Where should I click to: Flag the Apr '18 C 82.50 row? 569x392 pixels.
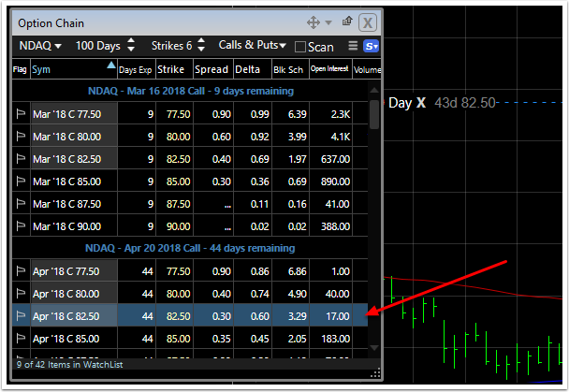21,316
